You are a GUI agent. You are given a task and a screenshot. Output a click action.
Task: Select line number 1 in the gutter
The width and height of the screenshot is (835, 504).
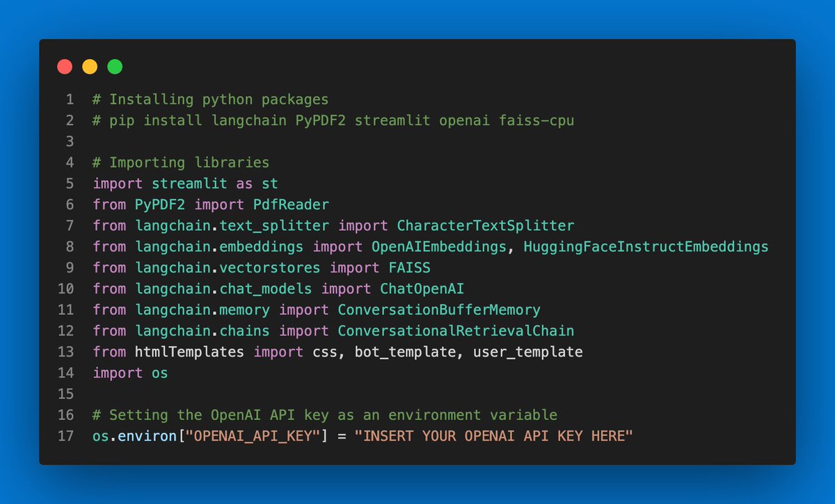pyautogui.click(x=70, y=99)
